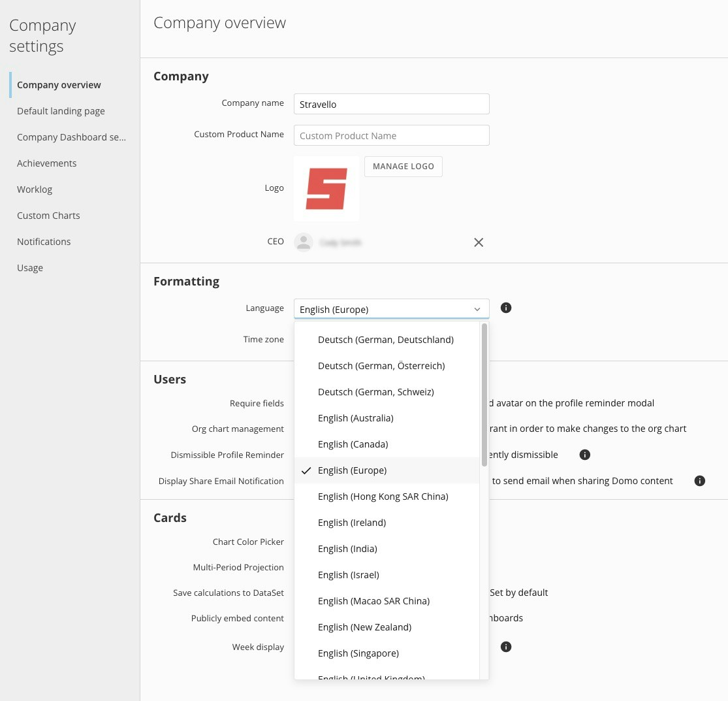Click the Multi-Period Projection label
Screen dimensions: 728x701
[x=238, y=567]
